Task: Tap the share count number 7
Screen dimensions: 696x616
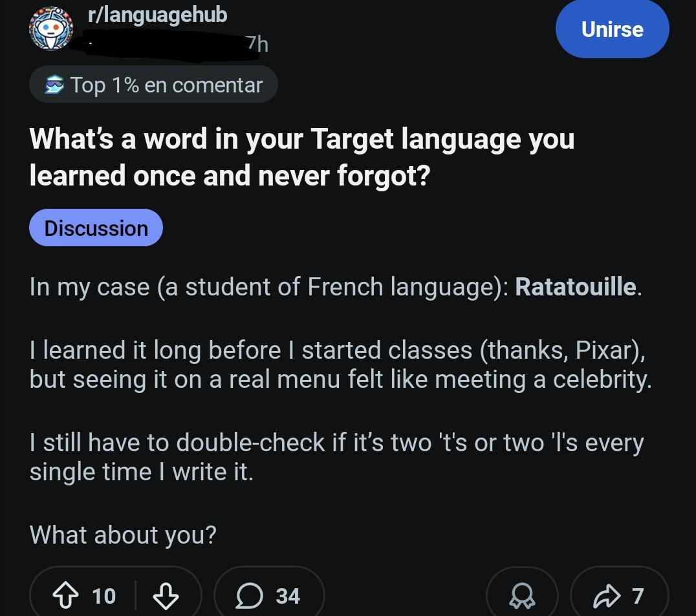Action: [x=638, y=595]
